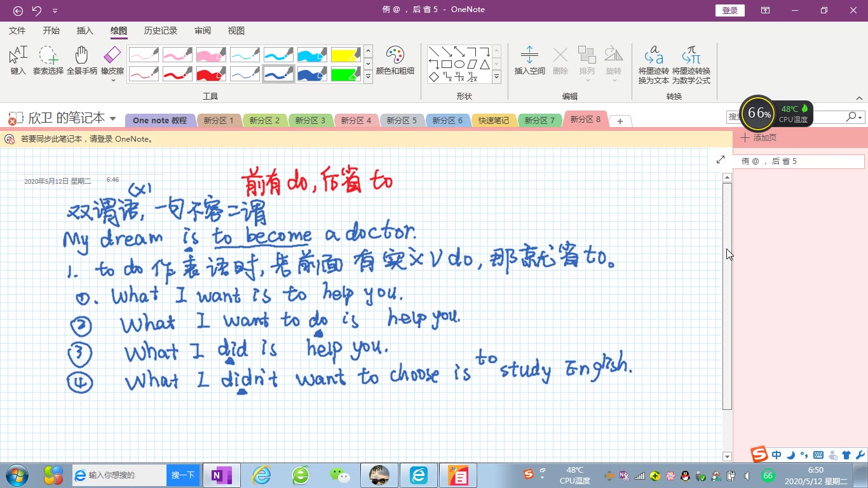Click 添加页 to add a page

[x=759, y=137]
